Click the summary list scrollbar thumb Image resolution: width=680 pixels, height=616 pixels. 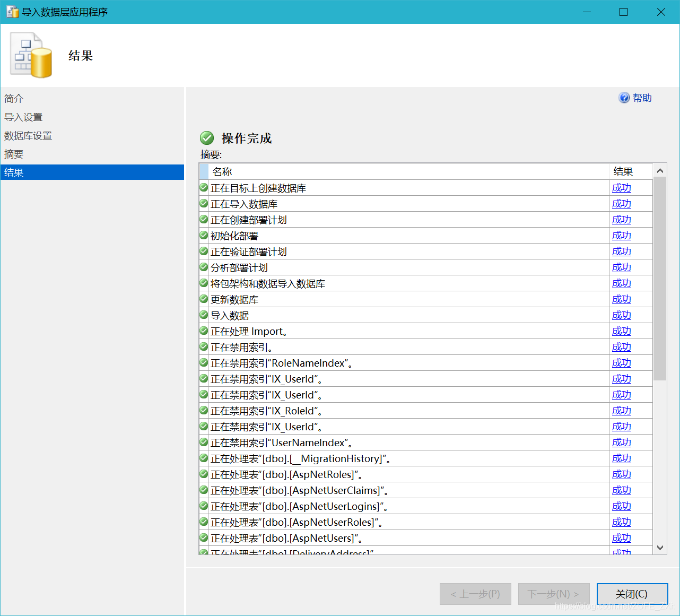[660, 279]
